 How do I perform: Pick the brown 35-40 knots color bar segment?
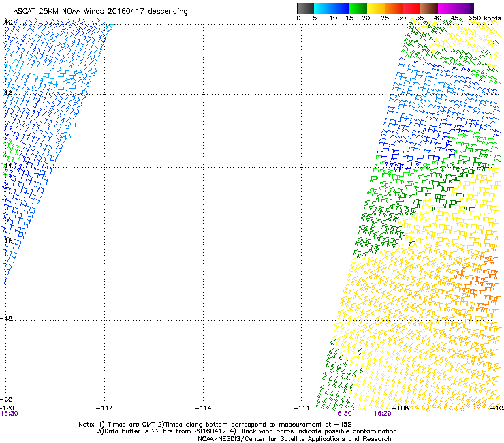click(x=429, y=8)
